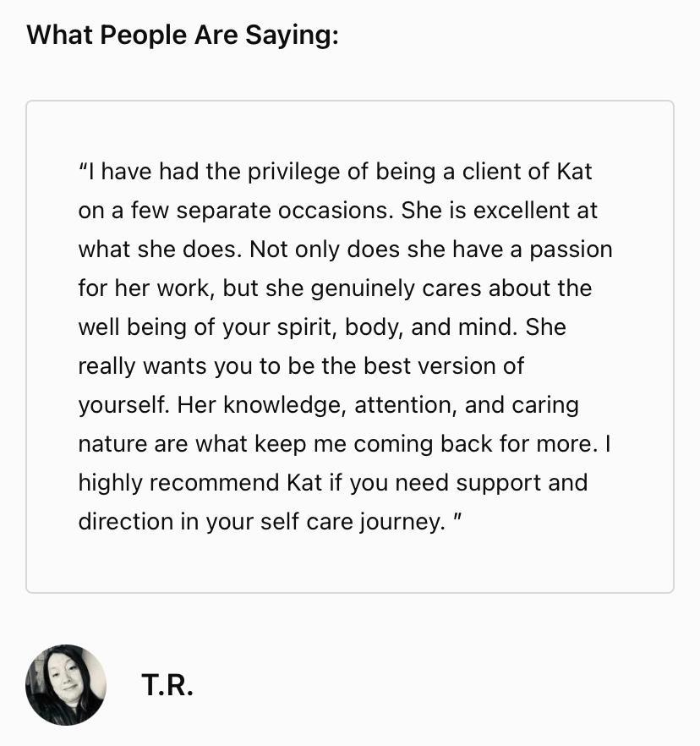Screen dimensions: 700x746
Task: Click the words "separate occasions"
Action: tap(282, 211)
